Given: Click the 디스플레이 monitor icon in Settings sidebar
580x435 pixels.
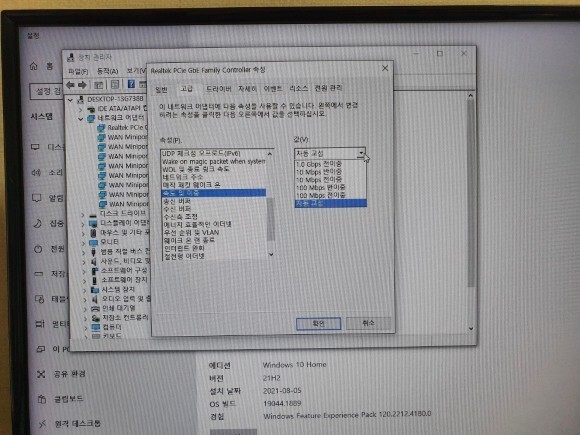Looking at the screenshot, I should [35, 147].
